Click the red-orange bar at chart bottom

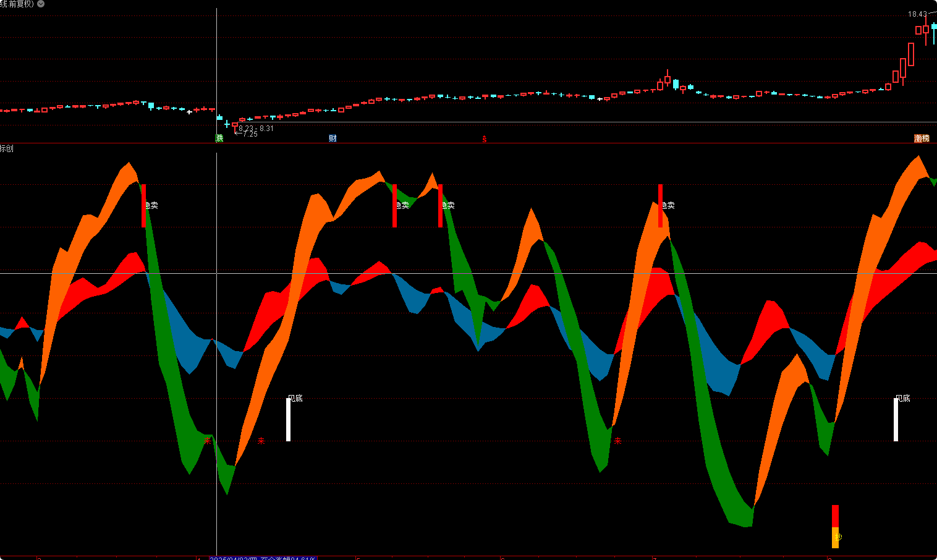click(835, 526)
